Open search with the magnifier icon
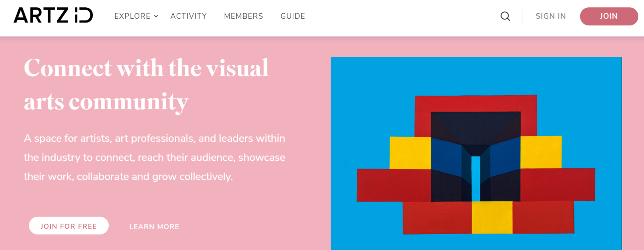Viewport: 644px width, 250px height. pyautogui.click(x=505, y=16)
